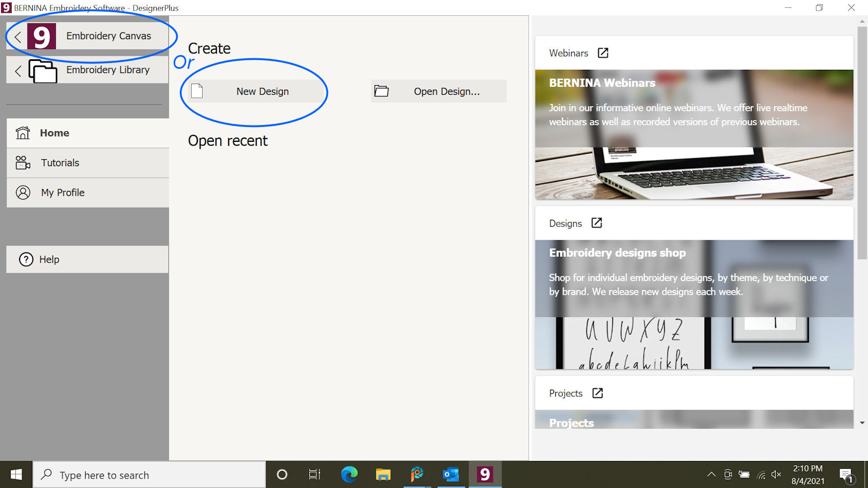Open Designs external link icon
Viewport: 868px width, 488px height.
[x=596, y=223]
